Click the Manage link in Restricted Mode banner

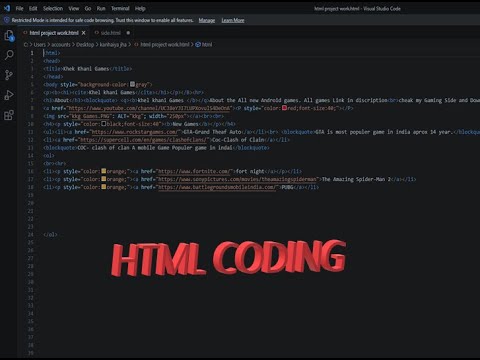(207, 20)
